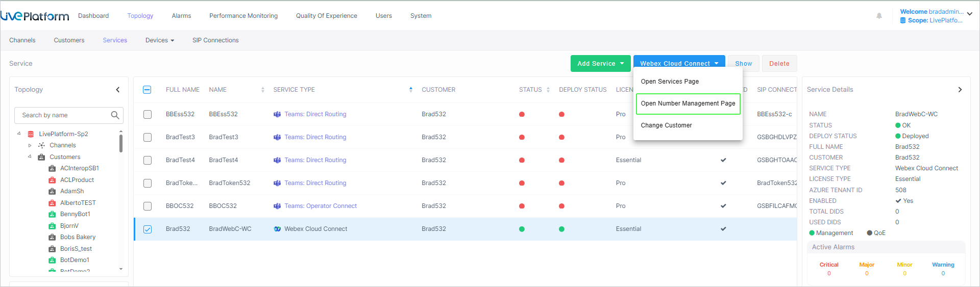Click the Scope database icon in header

(x=902, y=20)
